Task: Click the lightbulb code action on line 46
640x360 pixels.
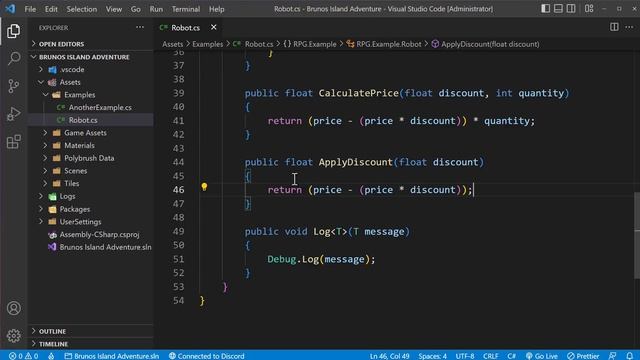Action: click(x=204, y=187)
